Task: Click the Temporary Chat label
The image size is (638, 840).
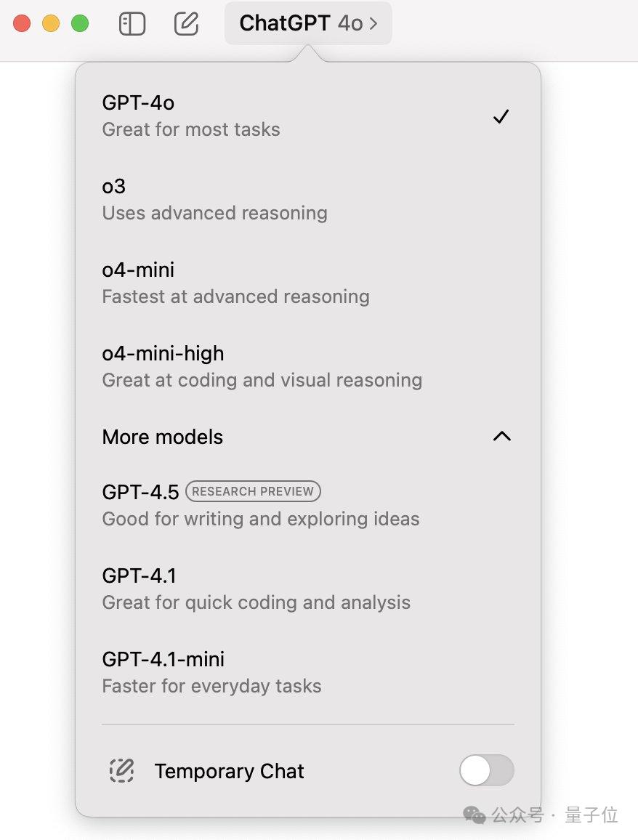Action: pos(229,771)
